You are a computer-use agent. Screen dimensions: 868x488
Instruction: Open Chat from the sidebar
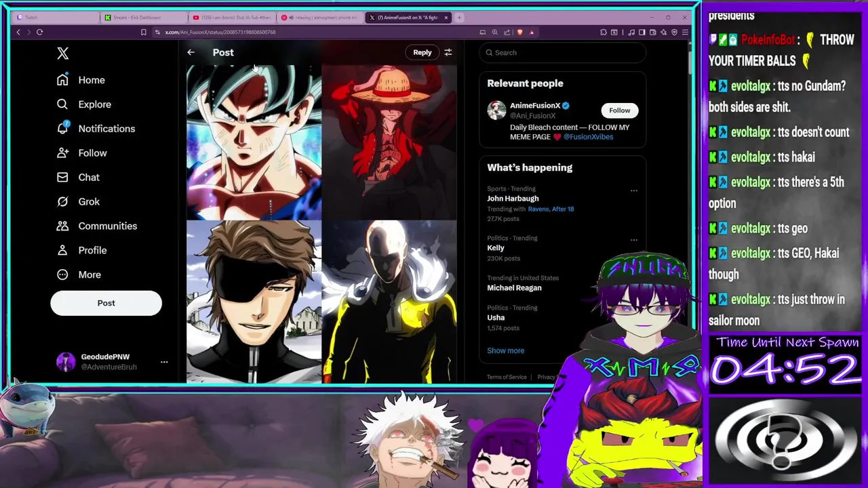[x=78, y=178]
